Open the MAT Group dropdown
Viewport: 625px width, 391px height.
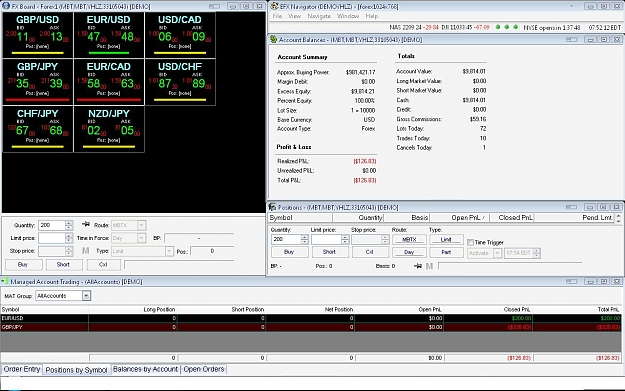coord(86,296)
